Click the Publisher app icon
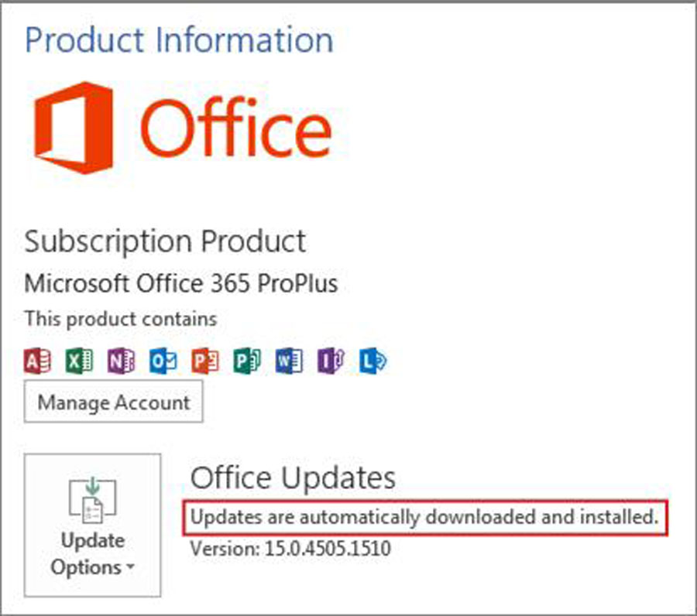This screenshot has width=697, height=616. (247, 361)
